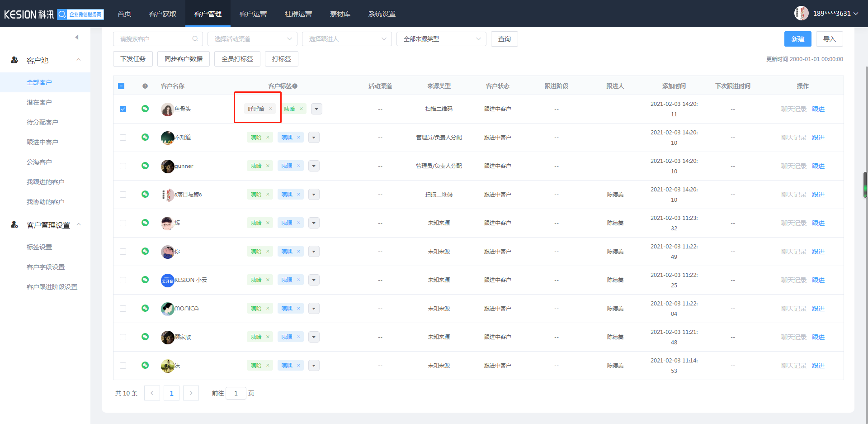Image resolution: width=868 pixels, height=424 pixels.
Task: Click the user profile avatar in the top bar
Action: pos(801,13)
